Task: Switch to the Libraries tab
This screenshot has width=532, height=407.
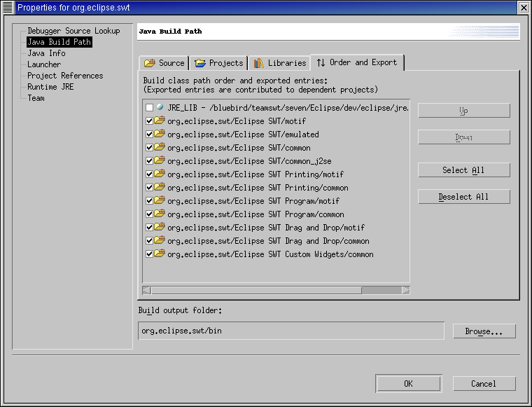Action: tap(279, 63)
